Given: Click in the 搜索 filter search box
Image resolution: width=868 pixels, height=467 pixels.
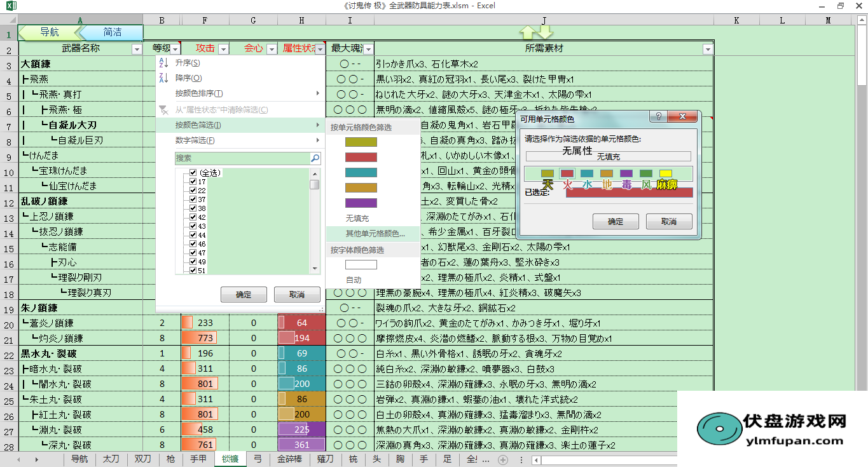Looking at the screenshot, I should 242,158.
